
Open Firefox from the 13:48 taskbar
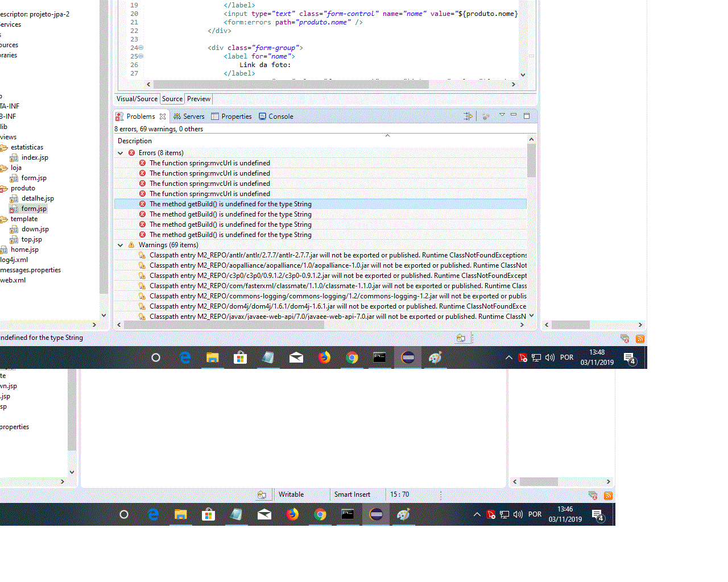click(x=324, y=357)
